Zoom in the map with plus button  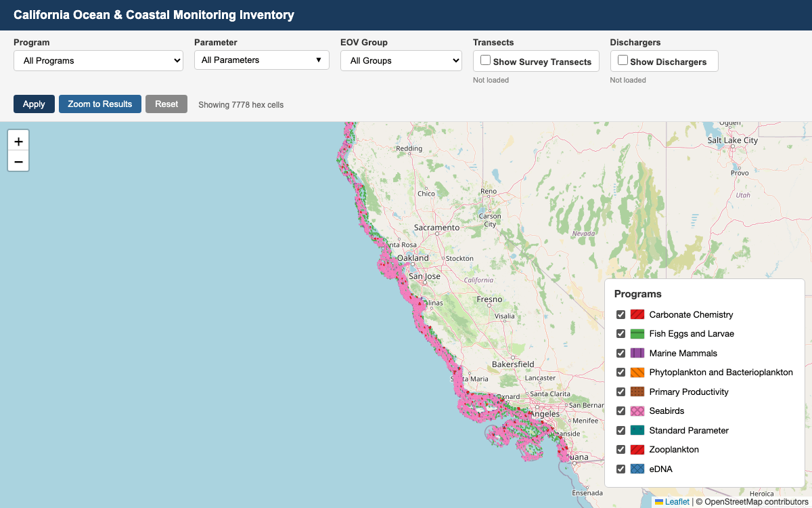[18, 141]
